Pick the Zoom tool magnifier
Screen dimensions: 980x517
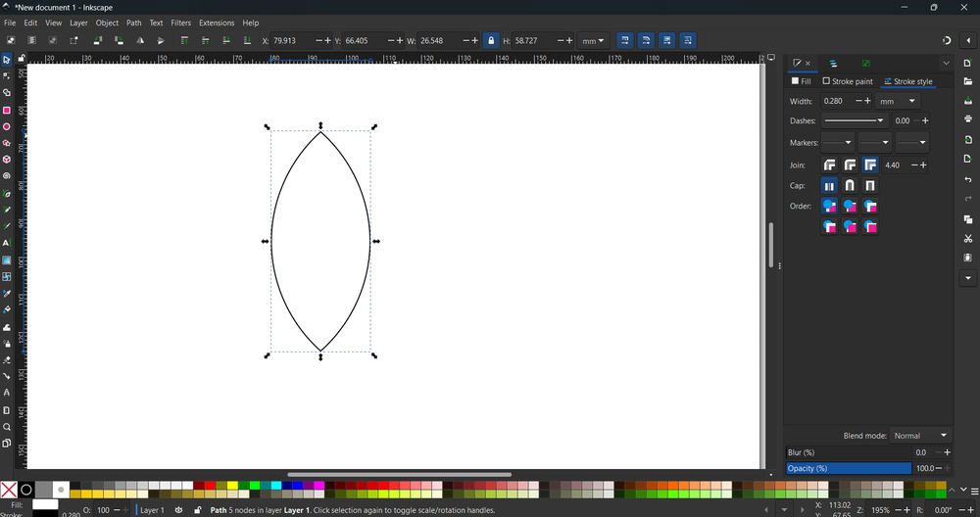[x=7, y=427]
